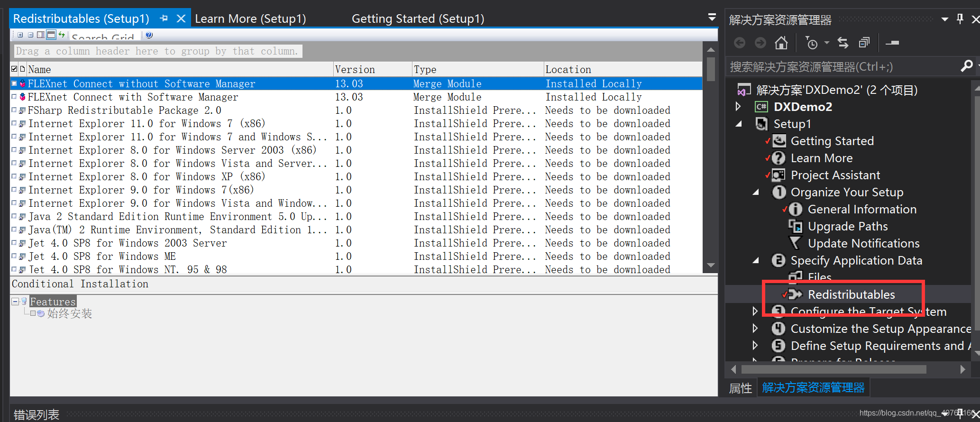The height and width of the screenshot is (422, 980).
Task: Close the Redistributables (Setup1) tab
Action: click(181, 18)
